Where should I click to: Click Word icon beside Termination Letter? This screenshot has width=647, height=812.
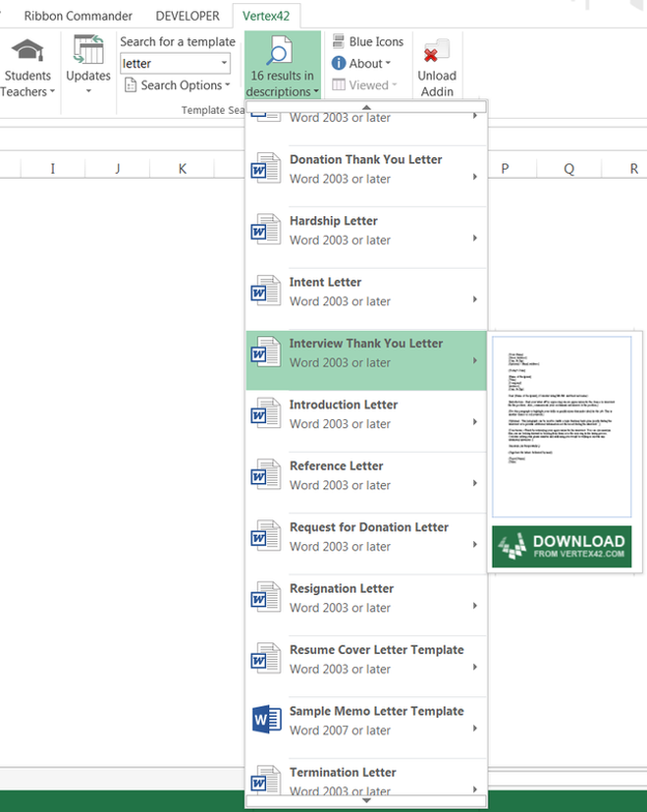coord(266,781)
